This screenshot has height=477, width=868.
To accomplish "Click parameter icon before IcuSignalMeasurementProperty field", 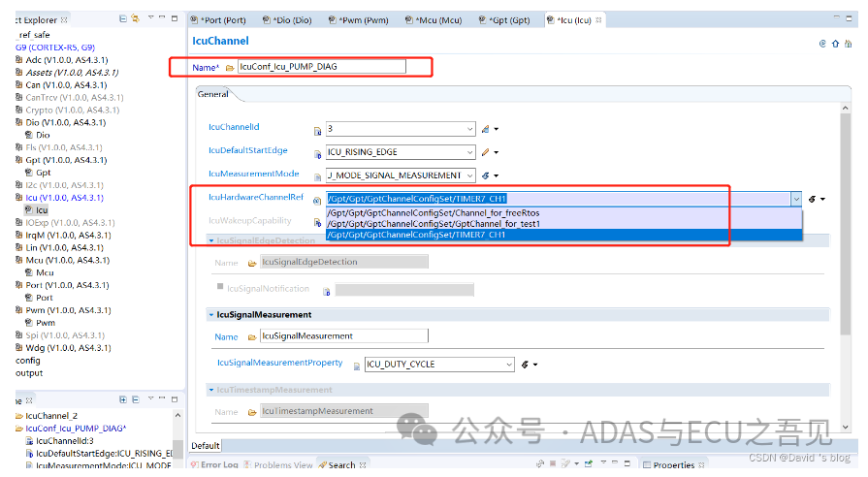I will click(x=357, y=366).
